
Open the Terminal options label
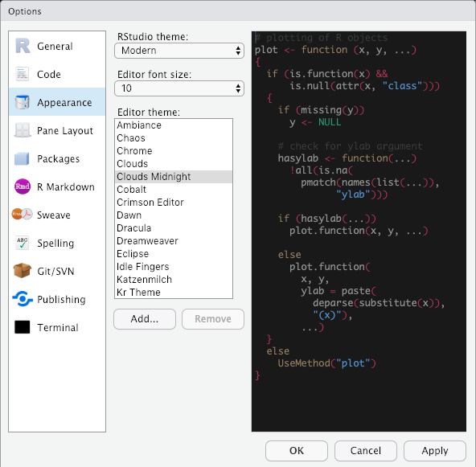[58, 327]
